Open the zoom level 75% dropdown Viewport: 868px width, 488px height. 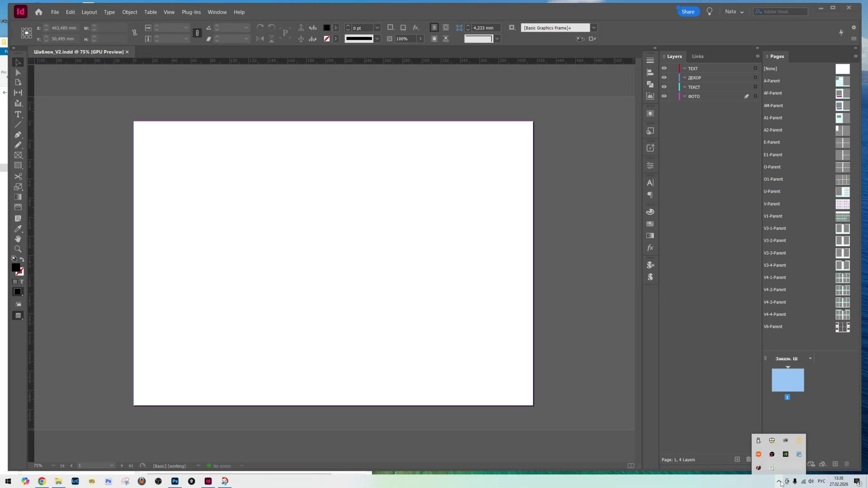point(53,466)
